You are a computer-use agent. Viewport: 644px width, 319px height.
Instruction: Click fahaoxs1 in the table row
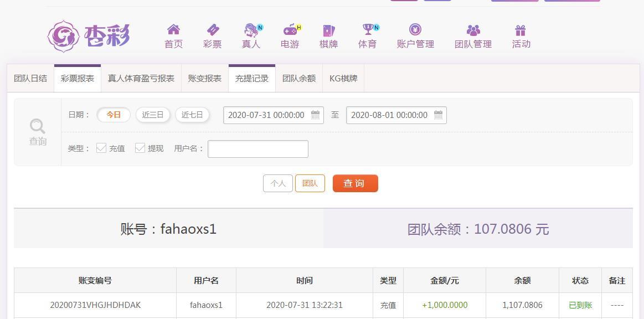coord(206,305)
